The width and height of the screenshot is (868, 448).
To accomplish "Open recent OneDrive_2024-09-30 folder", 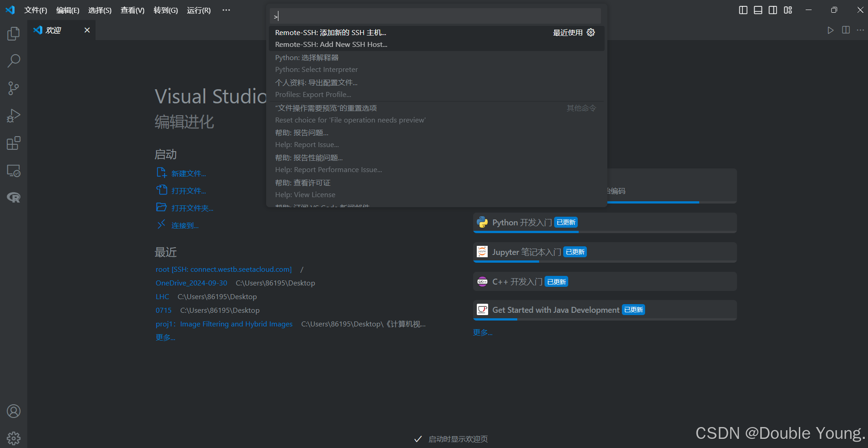I will tap(191, 283).
